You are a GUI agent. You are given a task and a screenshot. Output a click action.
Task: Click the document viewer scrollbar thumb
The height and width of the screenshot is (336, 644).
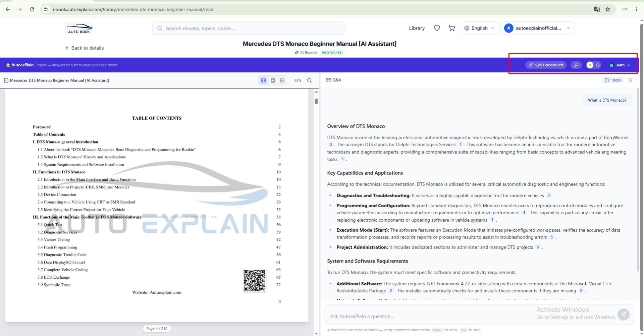pos(316,101)
